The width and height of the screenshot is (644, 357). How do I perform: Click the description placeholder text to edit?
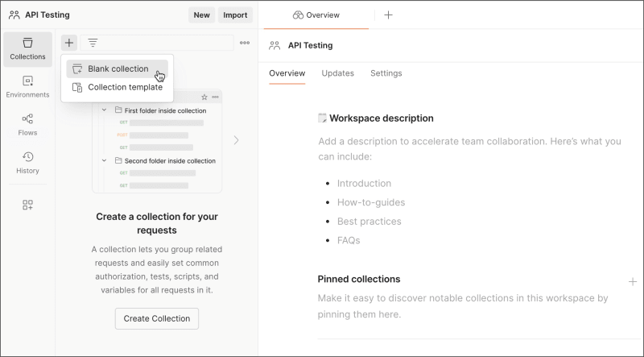pos(469,149)
